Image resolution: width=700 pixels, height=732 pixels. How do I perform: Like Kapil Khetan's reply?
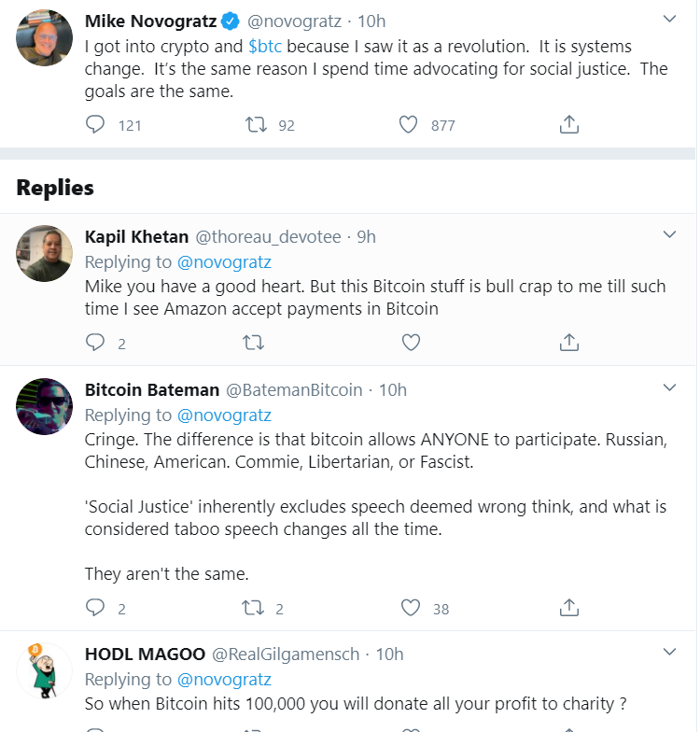pos(411,343)
